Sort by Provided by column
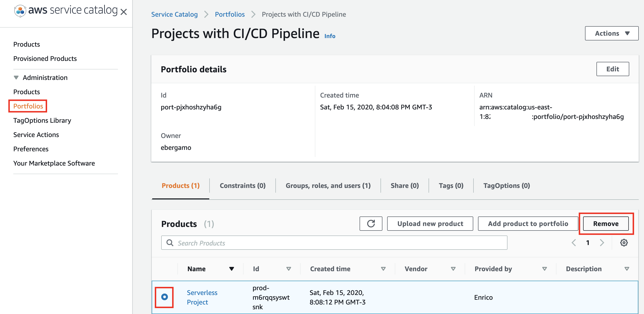This screenshot has width=644, height=314. [x=544, y=269]
